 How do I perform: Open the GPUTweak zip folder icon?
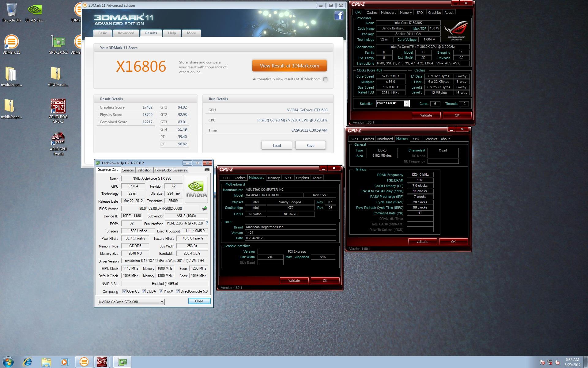(58, 77)
